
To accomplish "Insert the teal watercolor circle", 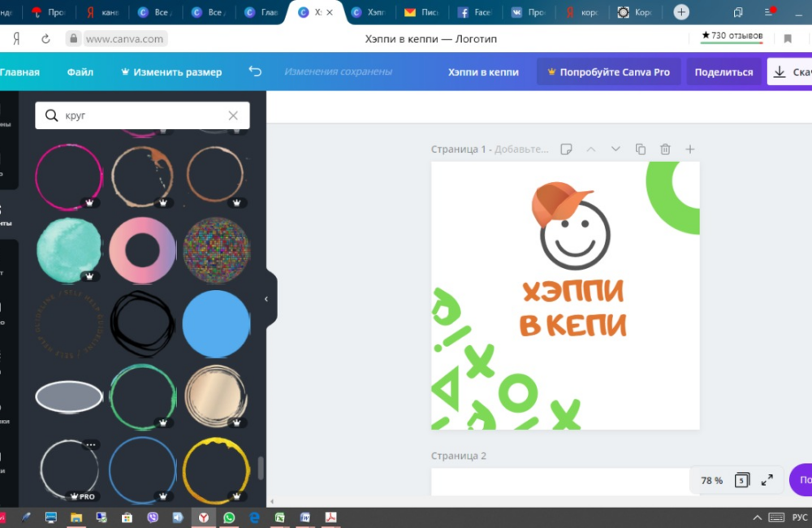I will pos(69,250).
